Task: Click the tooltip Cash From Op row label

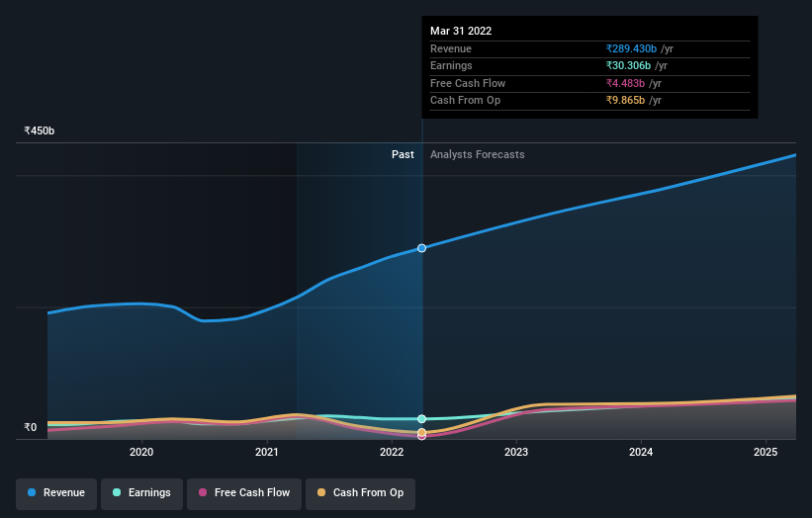Action: click(x=465, y=101)
